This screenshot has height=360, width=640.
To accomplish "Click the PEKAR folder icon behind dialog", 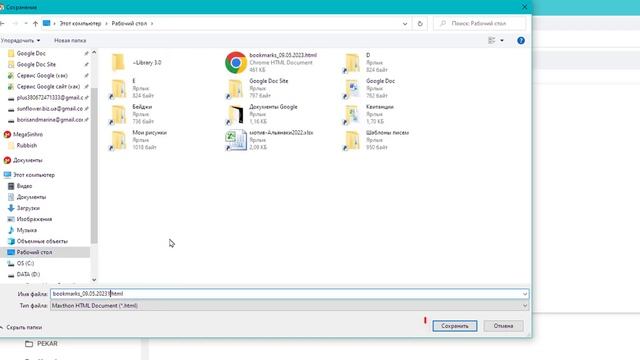I will click(29, 344).
